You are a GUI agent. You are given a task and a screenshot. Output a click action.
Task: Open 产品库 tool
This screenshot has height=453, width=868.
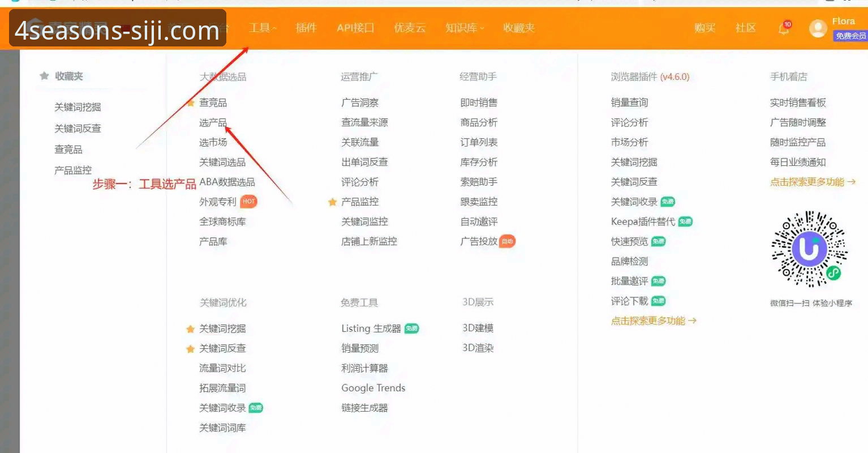coord(213,241)
